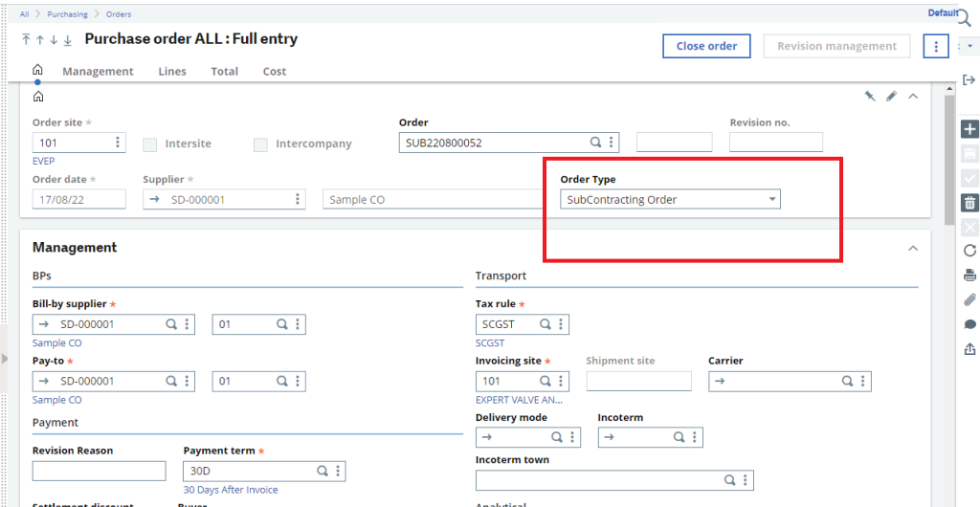Search Carrier field with magnifier icon
This screenshot has width=980, height=507.
(x=847, y=381)
